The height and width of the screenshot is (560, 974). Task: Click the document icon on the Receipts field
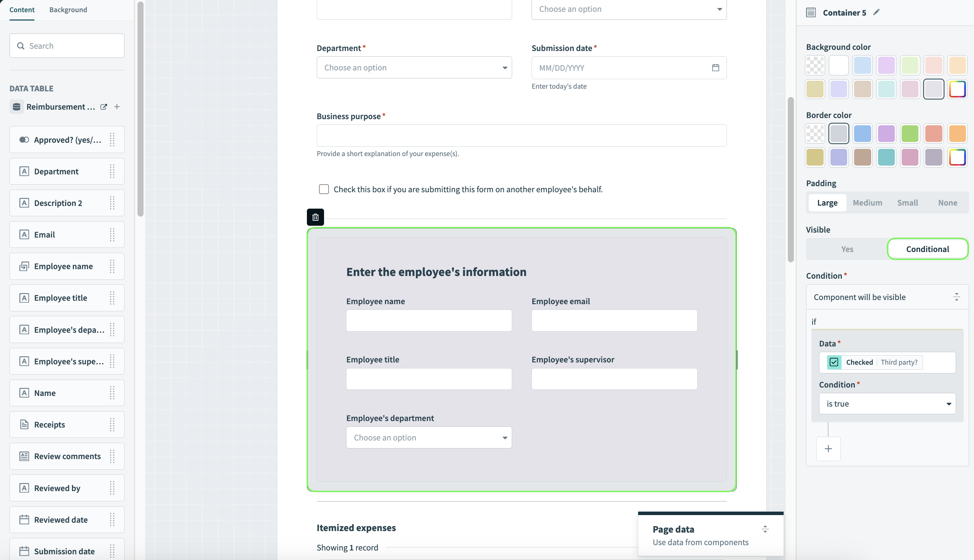(24, 424)
